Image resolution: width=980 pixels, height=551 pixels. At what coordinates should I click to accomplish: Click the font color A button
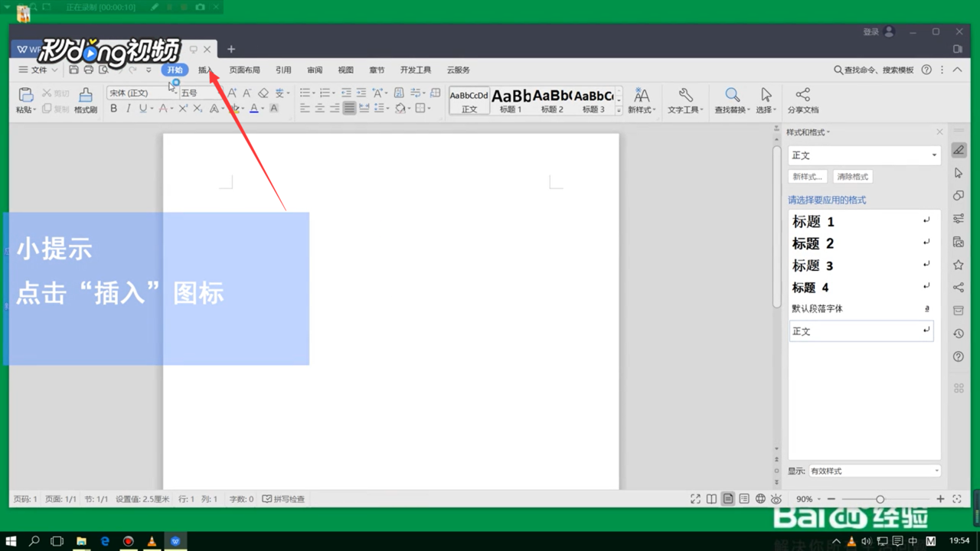(x=254, y=109)
